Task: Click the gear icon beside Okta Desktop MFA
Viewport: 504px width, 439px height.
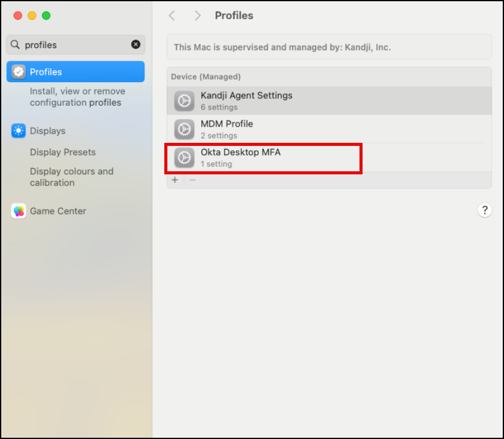Action: click(x=183, y=158)
